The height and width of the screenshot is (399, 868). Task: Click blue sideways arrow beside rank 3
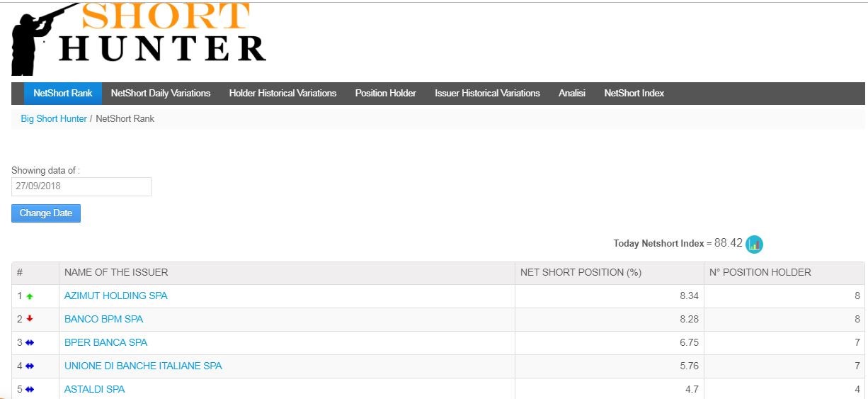tap(30, 343)
